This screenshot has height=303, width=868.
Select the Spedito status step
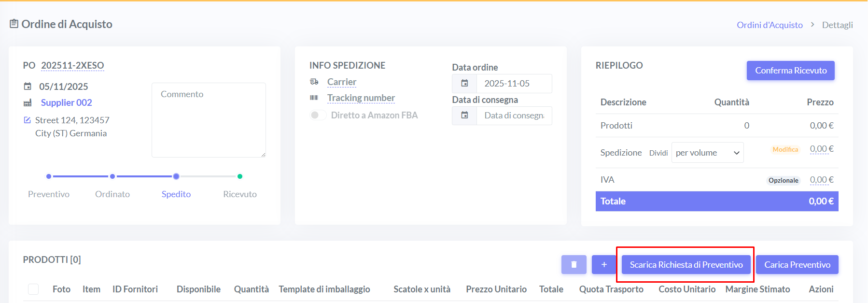coord(176,177)
